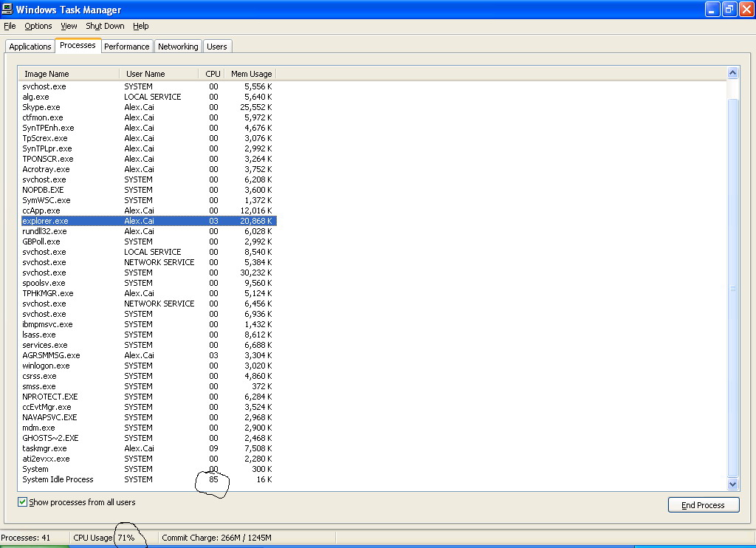Viewport: 756px width, 548px height.
Task: Switch to the Applications tab
Action: point(30,47)
